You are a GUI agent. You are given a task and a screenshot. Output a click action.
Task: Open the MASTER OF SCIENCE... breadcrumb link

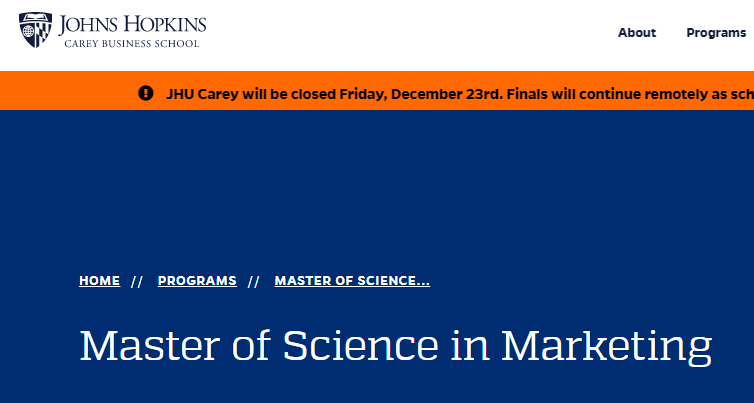pos(352,280)
